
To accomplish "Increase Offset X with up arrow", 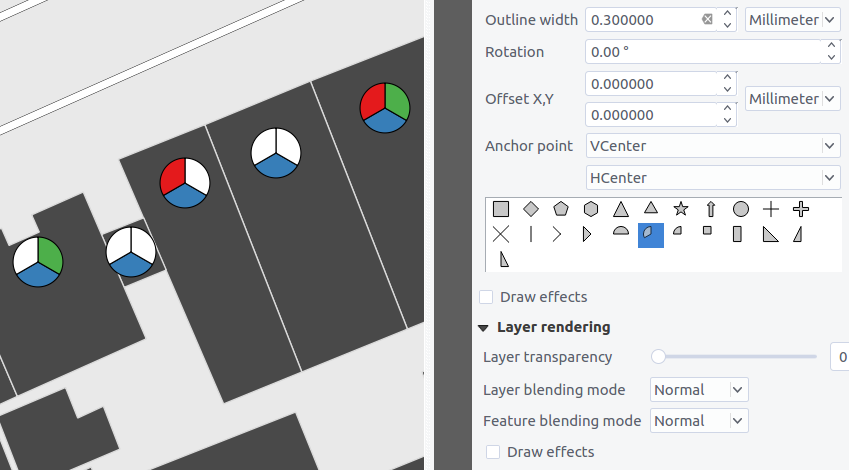I will click(728, 78).
